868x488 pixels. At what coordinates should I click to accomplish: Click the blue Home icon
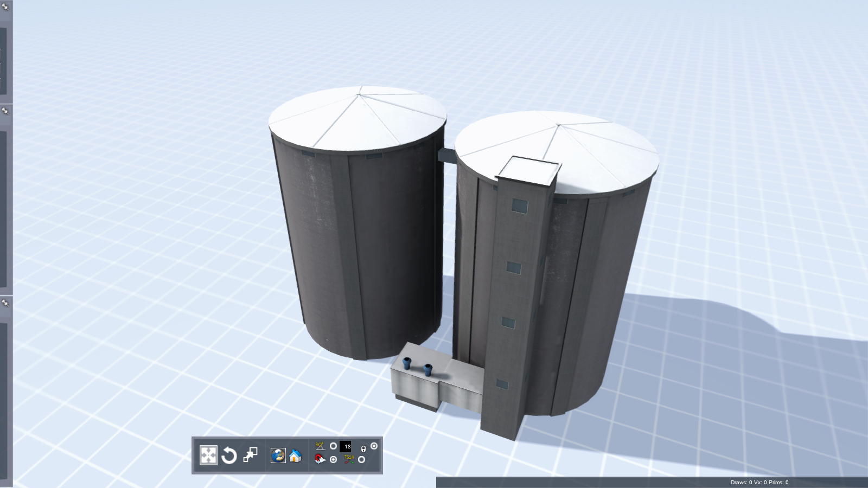point(295,455)
